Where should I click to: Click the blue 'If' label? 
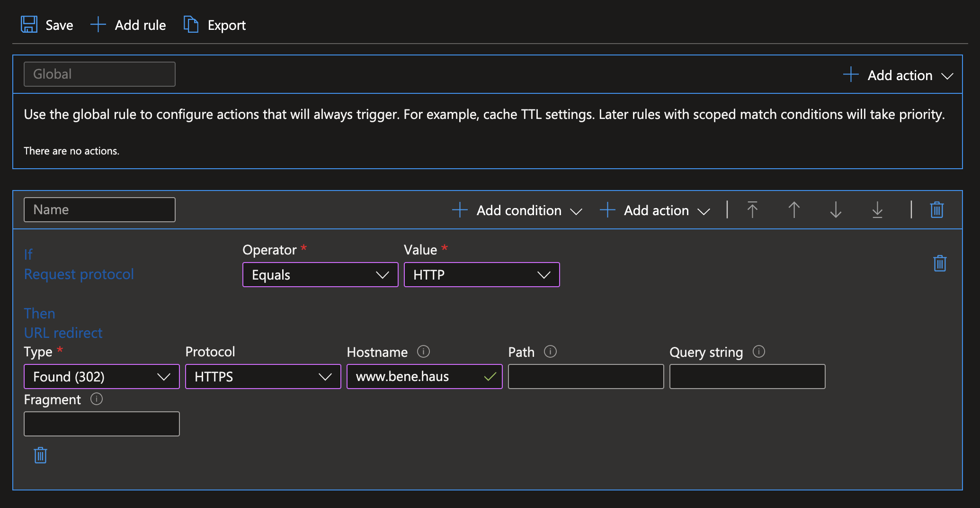(x=28, y=254)
